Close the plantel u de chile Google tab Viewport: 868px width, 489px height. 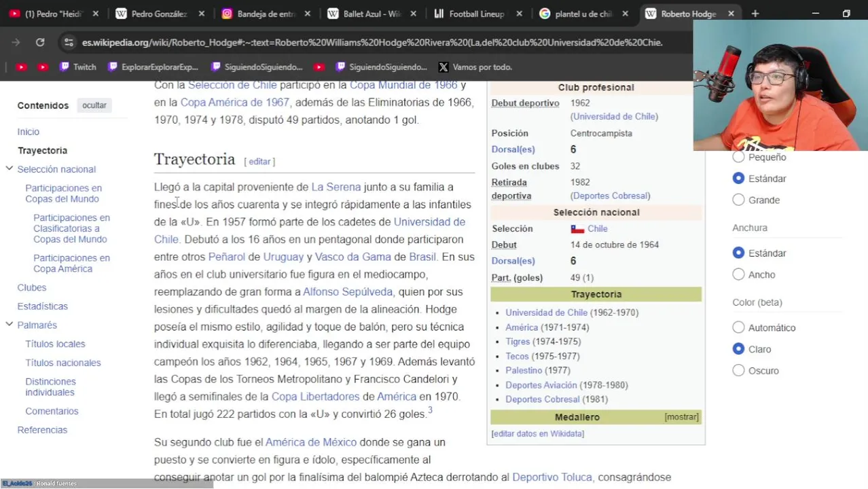click(626, 14)
